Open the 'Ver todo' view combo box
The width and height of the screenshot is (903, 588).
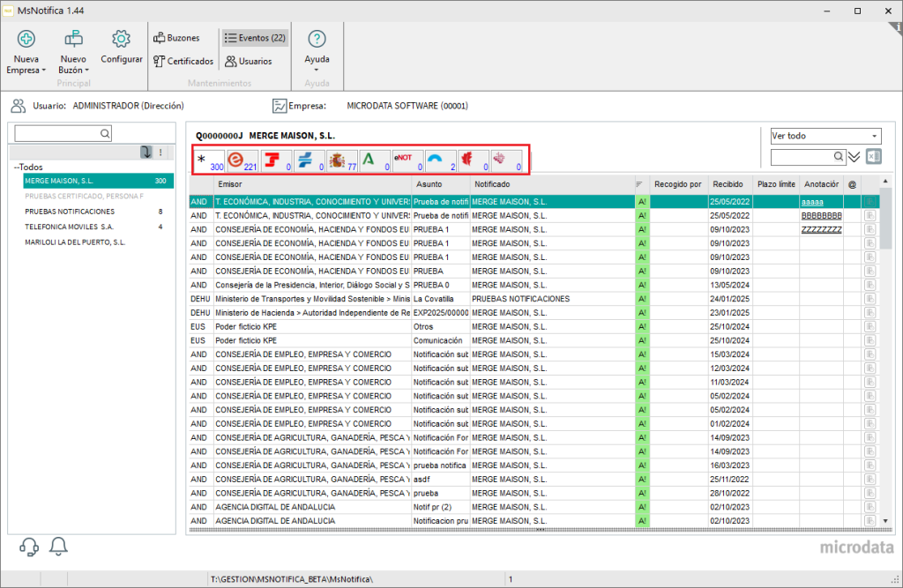click(825, 136)
